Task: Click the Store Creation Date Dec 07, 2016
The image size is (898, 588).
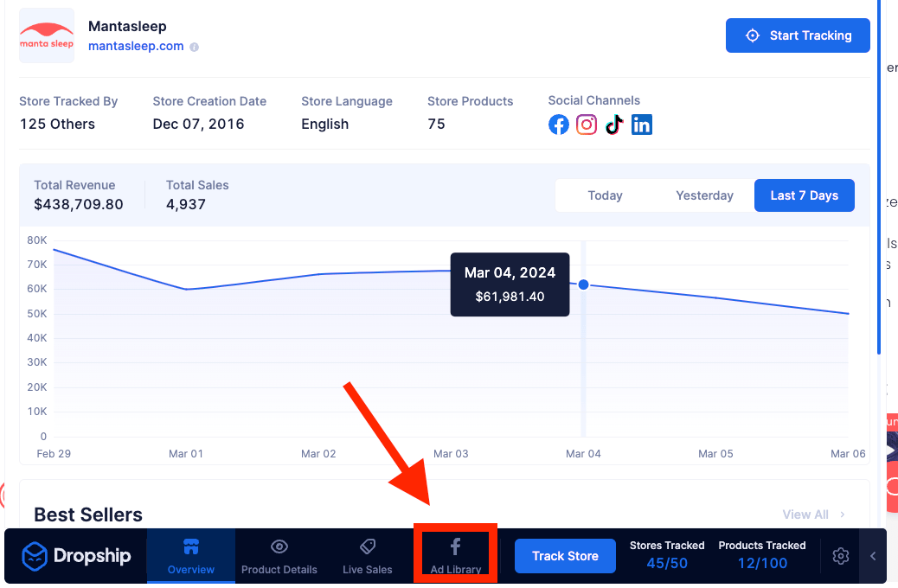Action: [x=198, y=125]
